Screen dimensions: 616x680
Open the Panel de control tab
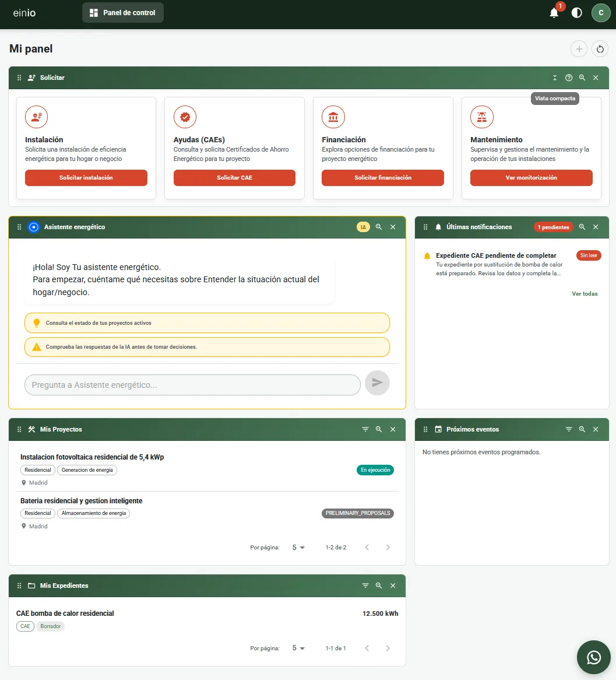(x=123, y=13)
